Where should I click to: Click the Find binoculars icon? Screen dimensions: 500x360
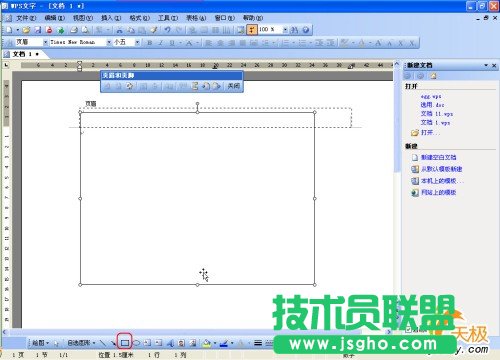click(294, 30)
